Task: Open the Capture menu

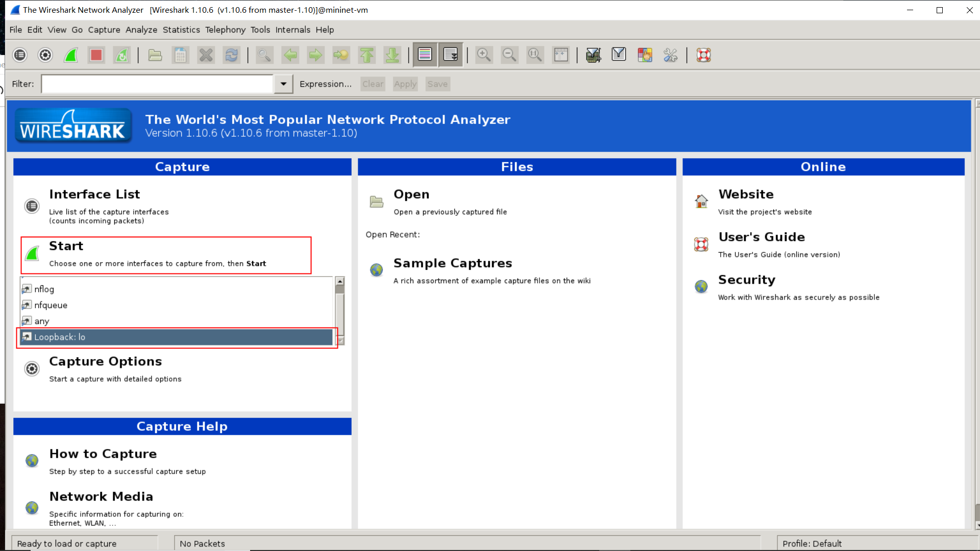Action: click(104, 30)
